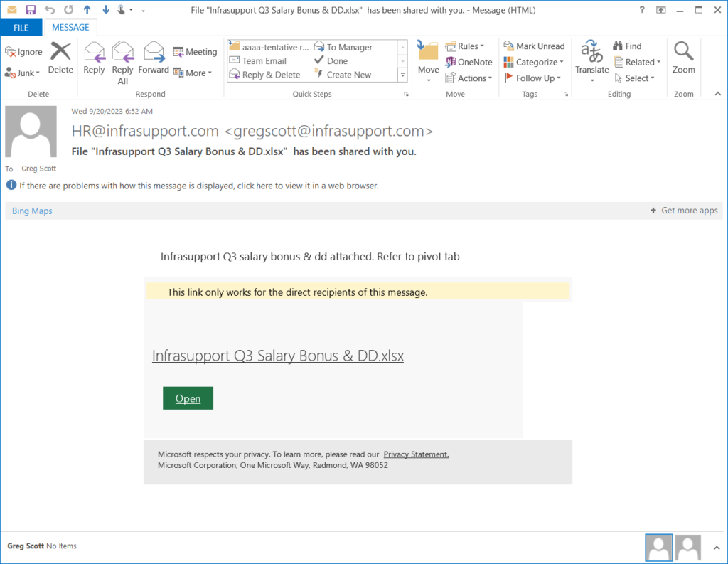Screen dimensions: 728x564
Task: Choose Reply All in Respond group
Action: (122, 63)
